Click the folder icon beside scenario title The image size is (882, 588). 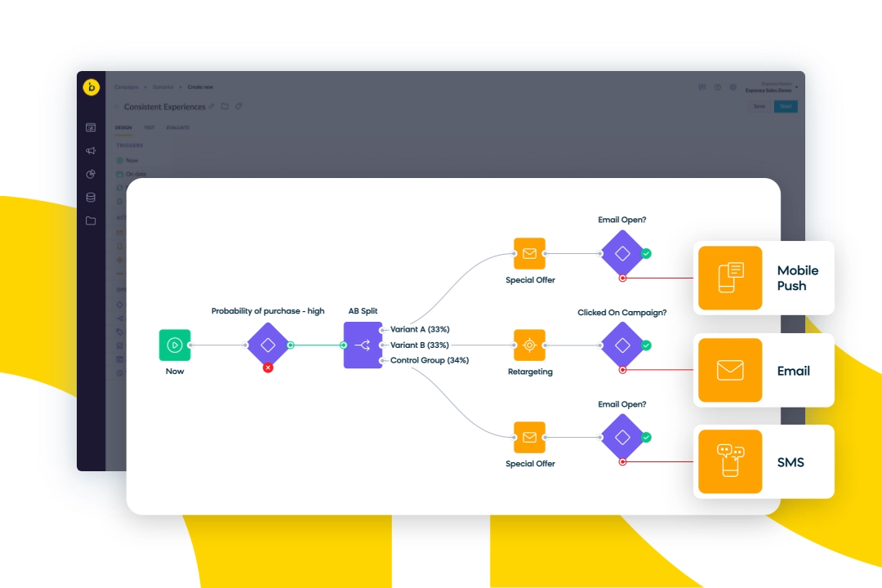(225, 106)
